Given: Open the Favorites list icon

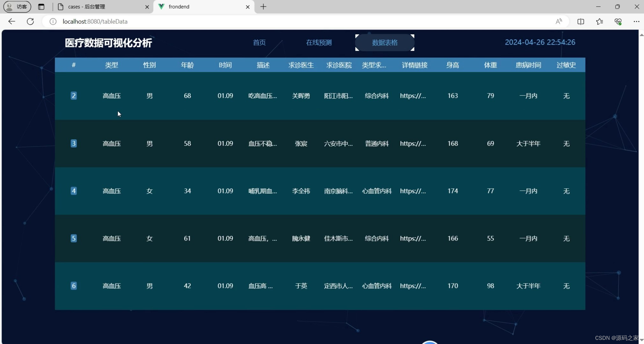Looking at the screenshot, I should click(600, 21).
